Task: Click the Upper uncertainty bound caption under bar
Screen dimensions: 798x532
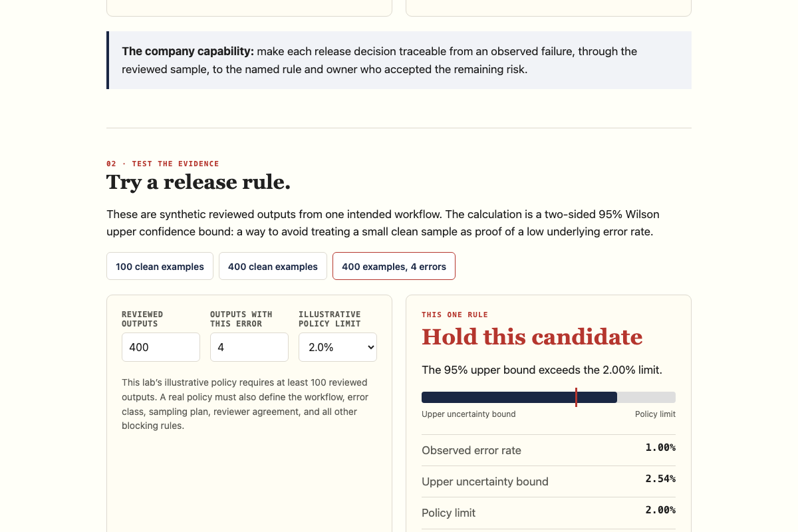Action: pyautogui.click(x=469, y=414)
